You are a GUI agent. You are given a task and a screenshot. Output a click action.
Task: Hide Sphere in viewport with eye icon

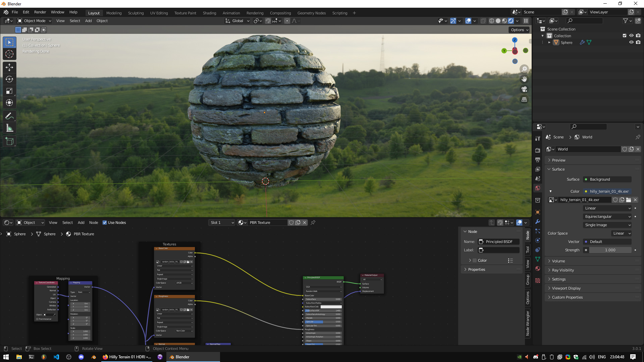point(631,43)
